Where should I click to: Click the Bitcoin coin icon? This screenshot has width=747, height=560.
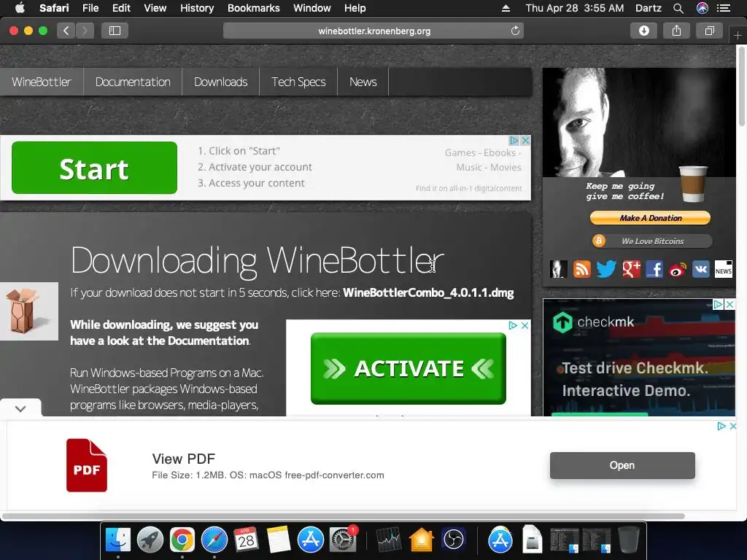[x=599, y=241]
